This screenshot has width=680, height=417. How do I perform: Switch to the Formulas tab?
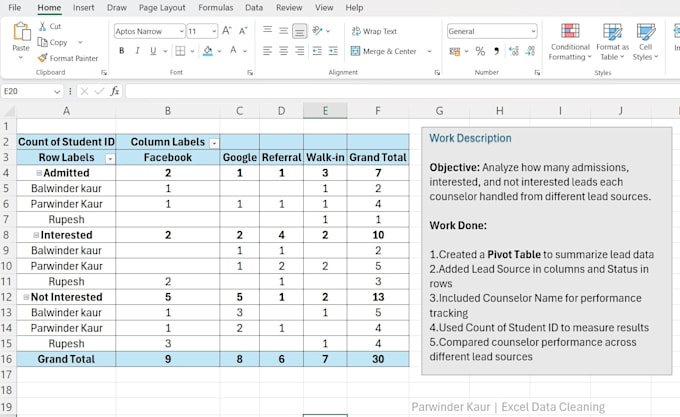[216, 7]
